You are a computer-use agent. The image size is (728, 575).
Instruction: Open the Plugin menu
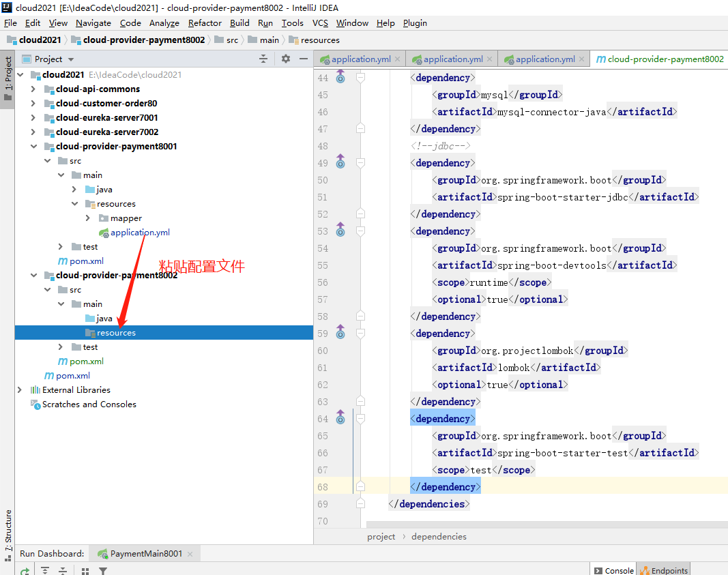[x=415, y=23]
